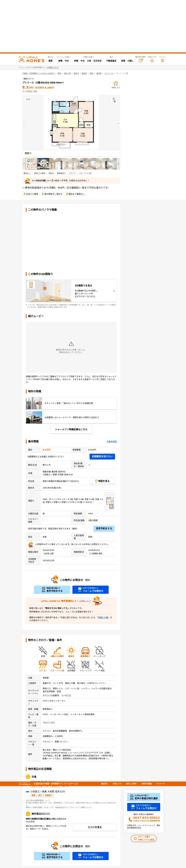
Task: Open favorites star icon in header
Action: tap(152, 61)
